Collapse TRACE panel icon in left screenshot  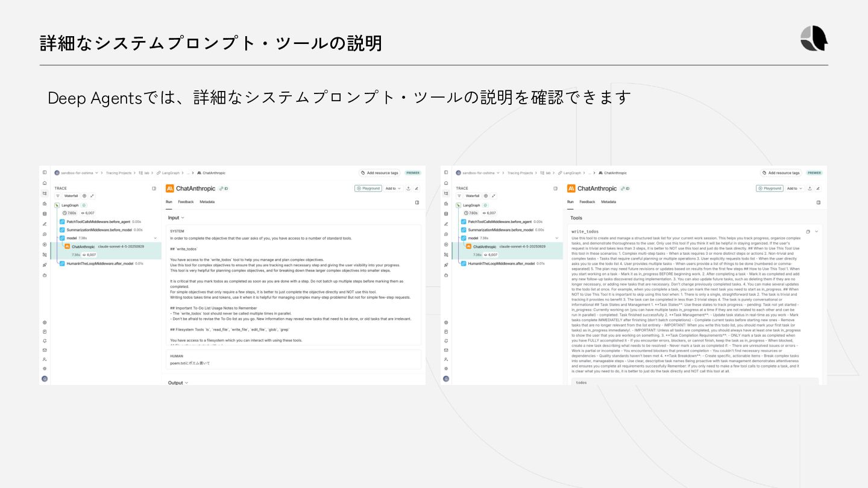[154, 188]
